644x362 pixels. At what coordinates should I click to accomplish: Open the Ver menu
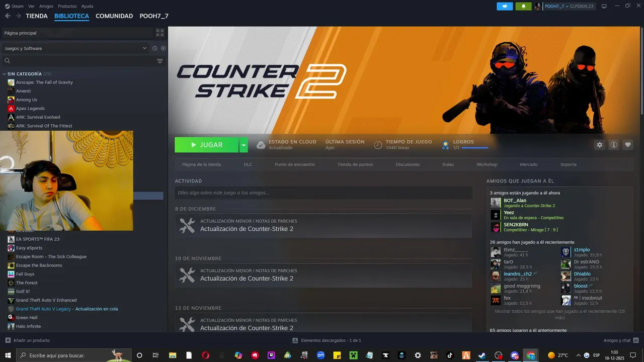click(32, 6)
